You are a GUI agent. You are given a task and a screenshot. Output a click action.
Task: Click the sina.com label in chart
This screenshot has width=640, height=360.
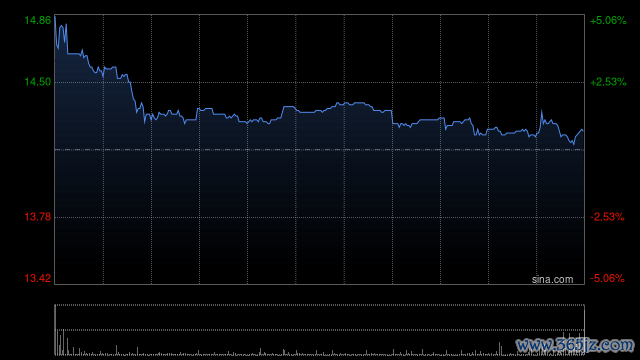pos(552,279)
